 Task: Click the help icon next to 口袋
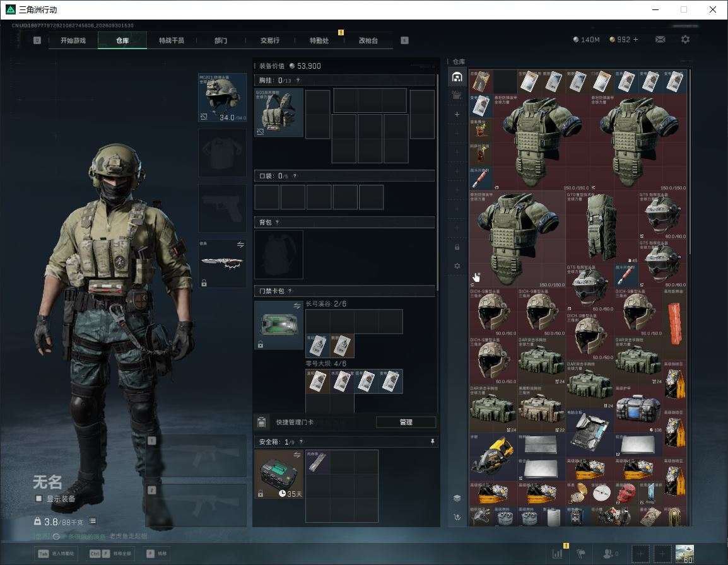coord(295,176)
